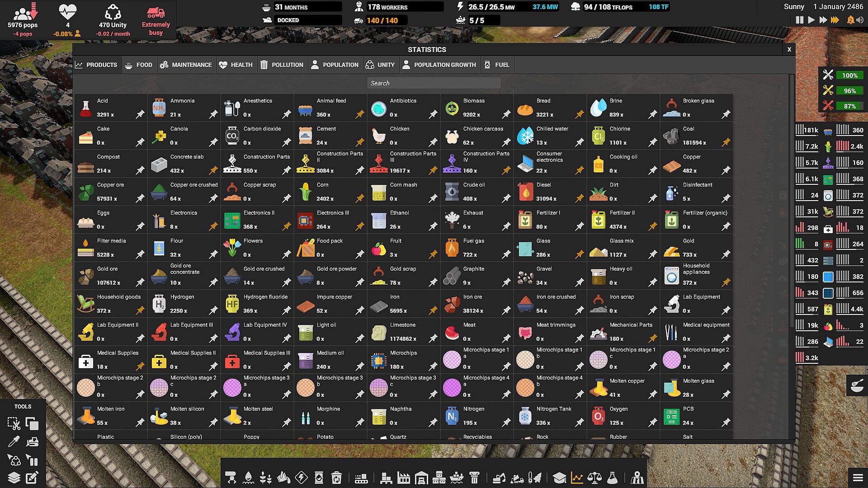Pause the game simulation
The height and width of the screenshot is (488, 868).
pos(799,20)
